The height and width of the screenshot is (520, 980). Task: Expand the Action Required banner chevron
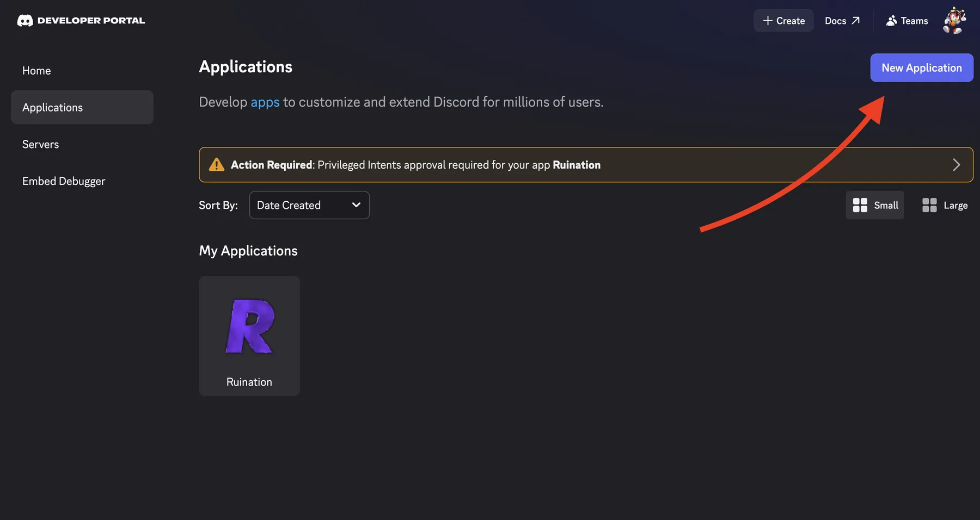point(956,165)
